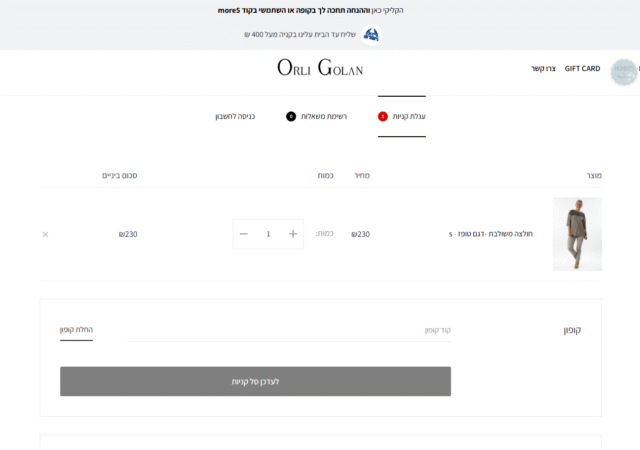Click the free shipping over 400 text
Viewport: 640px width, 450px height.
(300, 35)
